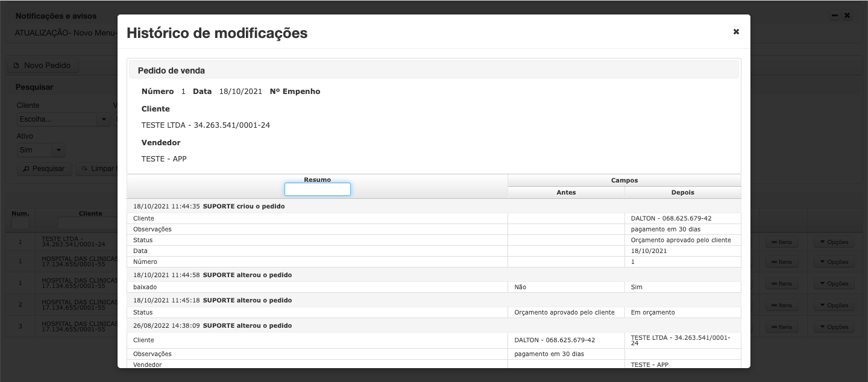
Task: Click the baixado row label
Action: (x=145, y=287)
